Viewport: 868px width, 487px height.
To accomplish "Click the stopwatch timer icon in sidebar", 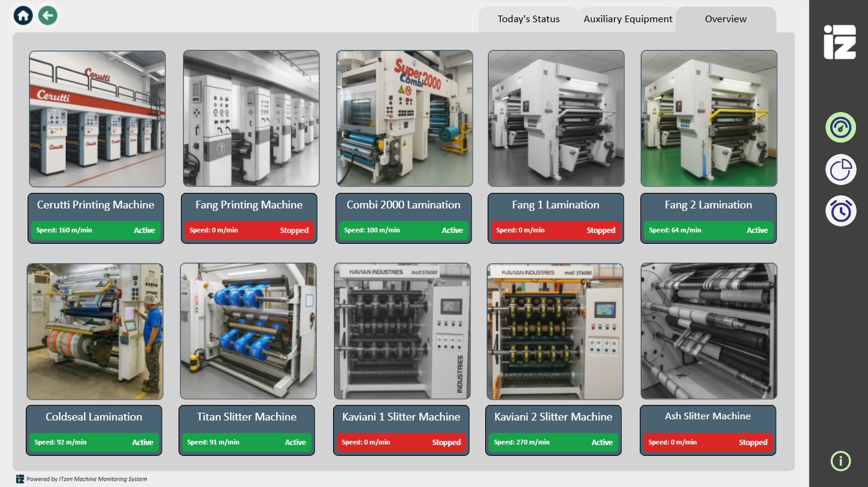I will click(840, 211).
